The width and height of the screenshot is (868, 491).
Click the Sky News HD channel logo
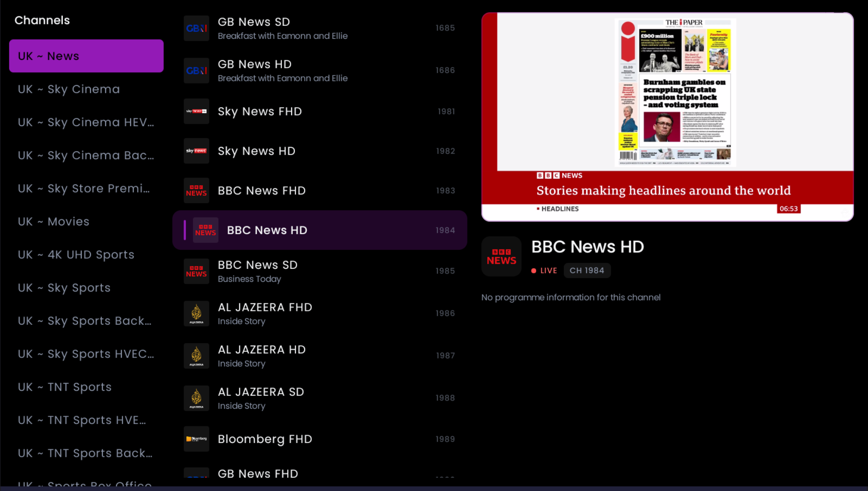(196, 151)
